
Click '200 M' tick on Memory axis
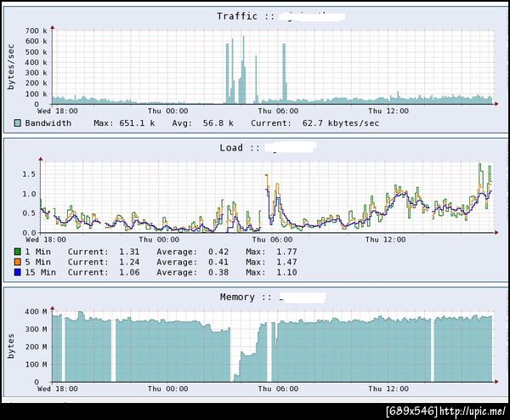coord(36,347)
